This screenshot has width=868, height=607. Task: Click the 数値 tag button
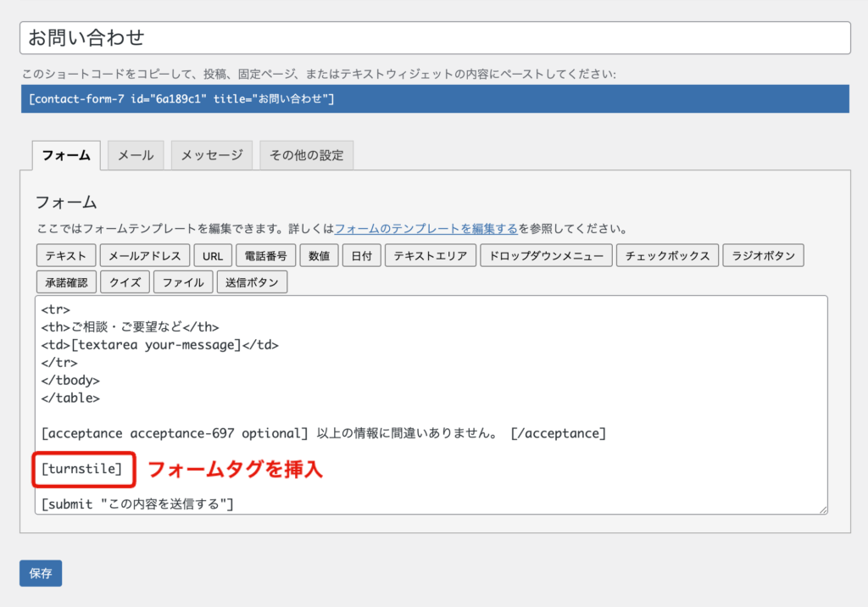point(320,256)
